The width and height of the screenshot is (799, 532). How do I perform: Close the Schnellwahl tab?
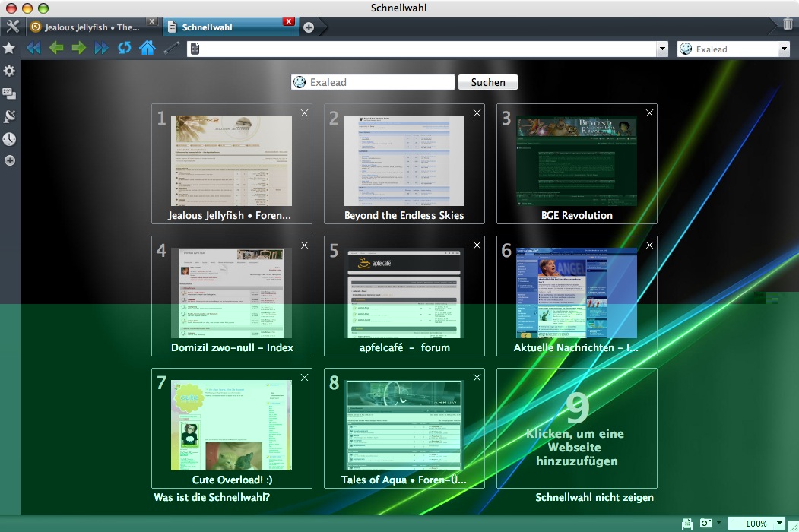[x=288, y=22]
